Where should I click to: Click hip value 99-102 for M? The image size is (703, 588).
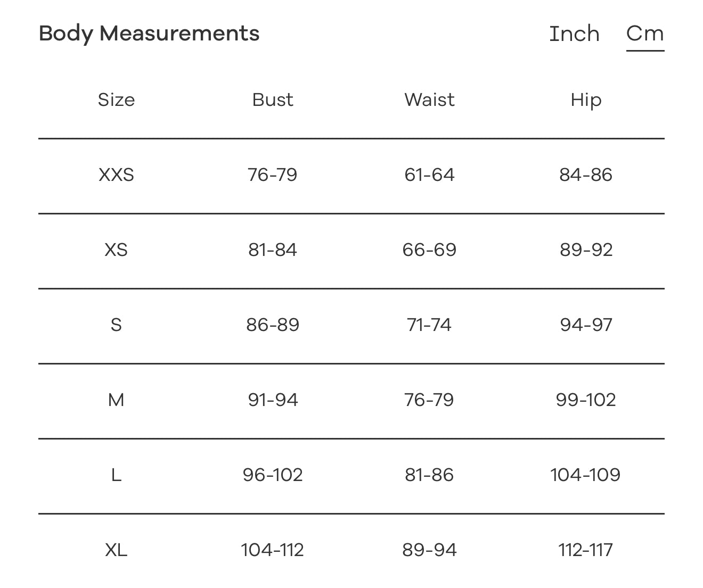pyautogui.click(x=586, y=400)
